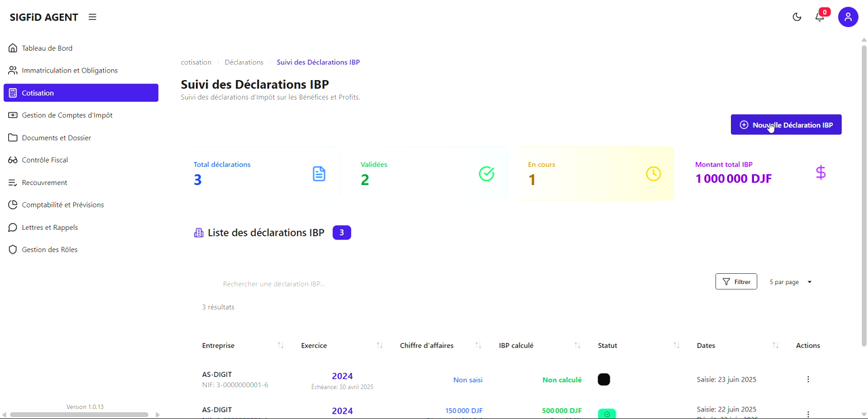Open notifications via the bell icon

(819, 17)
